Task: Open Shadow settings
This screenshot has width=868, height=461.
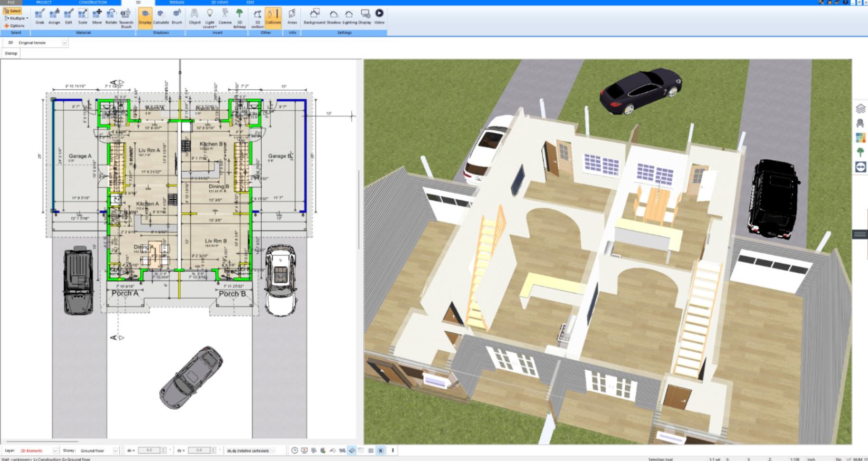Action: pyautogui.click(x=333, y=16)
